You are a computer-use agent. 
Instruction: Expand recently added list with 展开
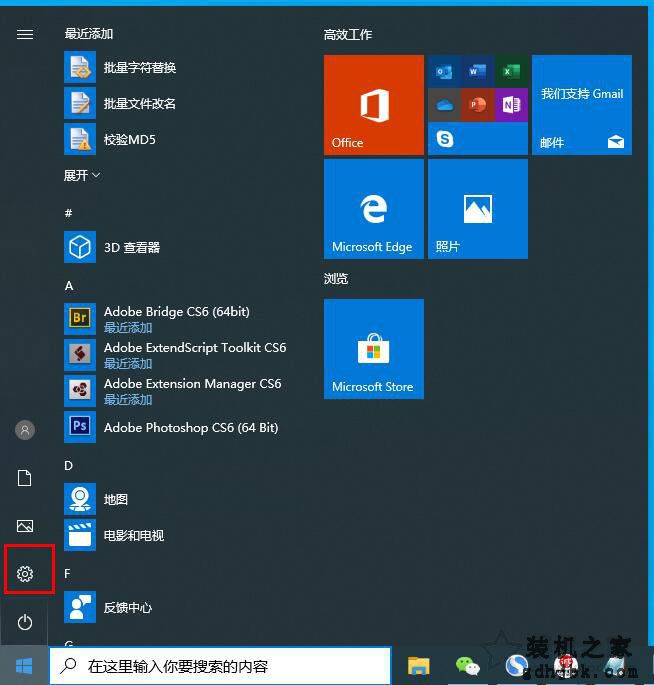click(x=82, y=175)
